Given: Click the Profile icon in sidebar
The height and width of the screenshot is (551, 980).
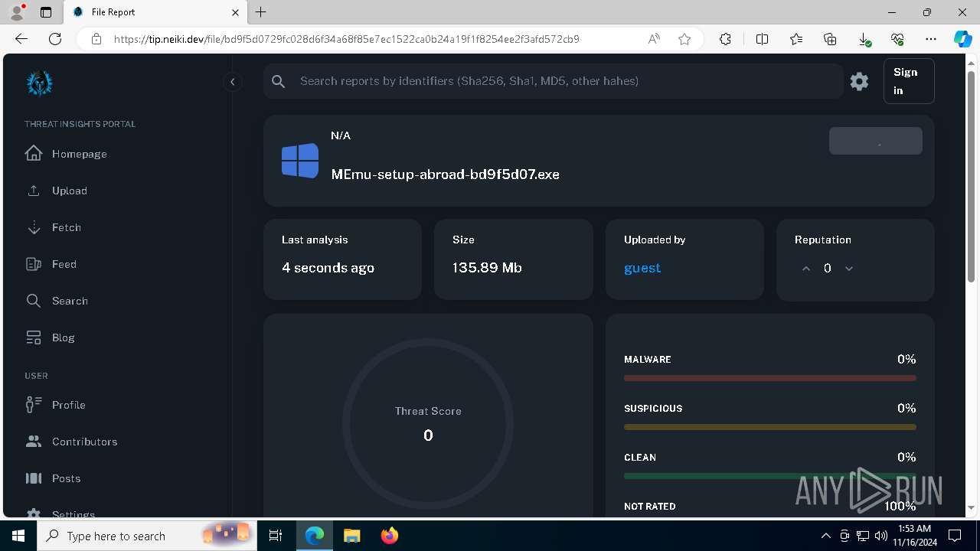Looking at the screenshot, I should [33, 405].
